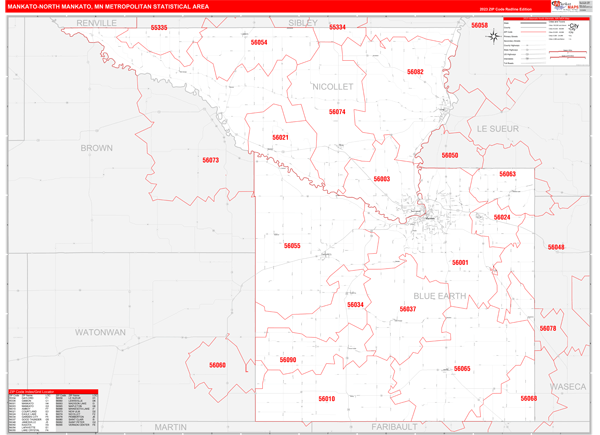Click the NICOLLET county label
The image size is (600, 435).
(334, 87)
